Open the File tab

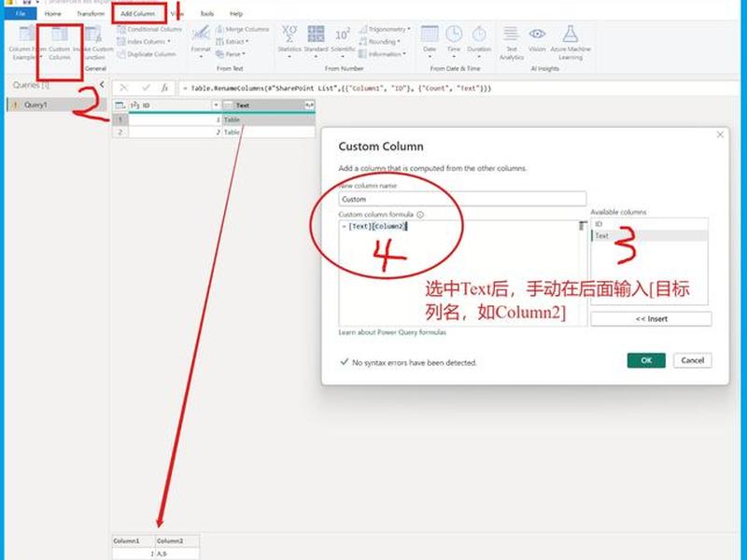coord(21,13)
